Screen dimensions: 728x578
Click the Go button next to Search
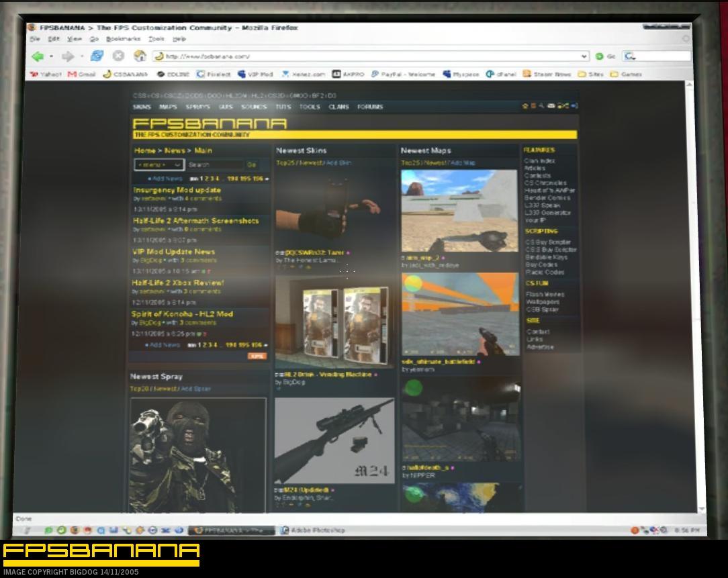[x=252, y=165]
